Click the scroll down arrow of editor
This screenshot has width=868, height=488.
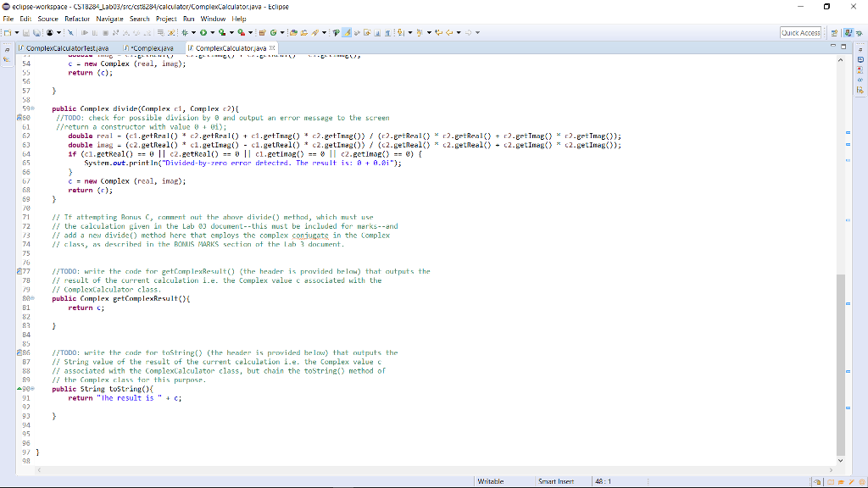point(841,460)
